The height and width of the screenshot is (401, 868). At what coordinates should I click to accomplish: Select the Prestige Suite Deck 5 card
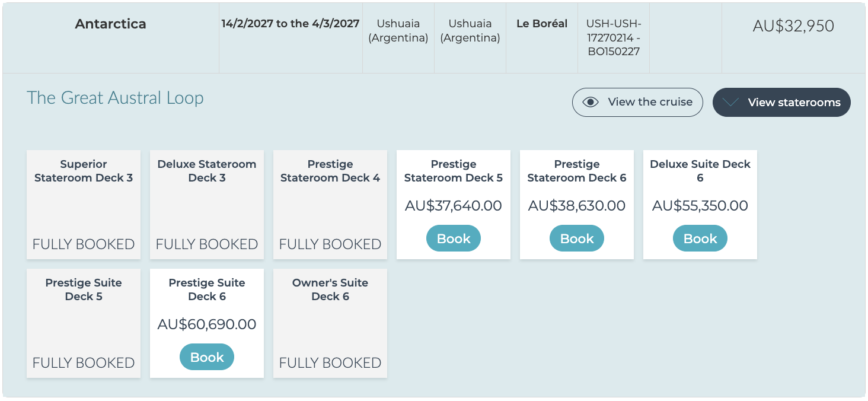pyautogui.click(x=84, y=323)
